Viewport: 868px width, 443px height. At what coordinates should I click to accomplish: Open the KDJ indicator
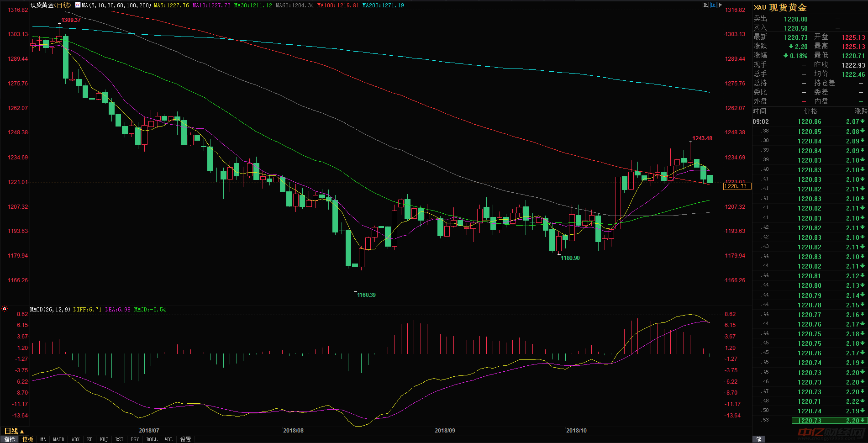coord(104,439)
